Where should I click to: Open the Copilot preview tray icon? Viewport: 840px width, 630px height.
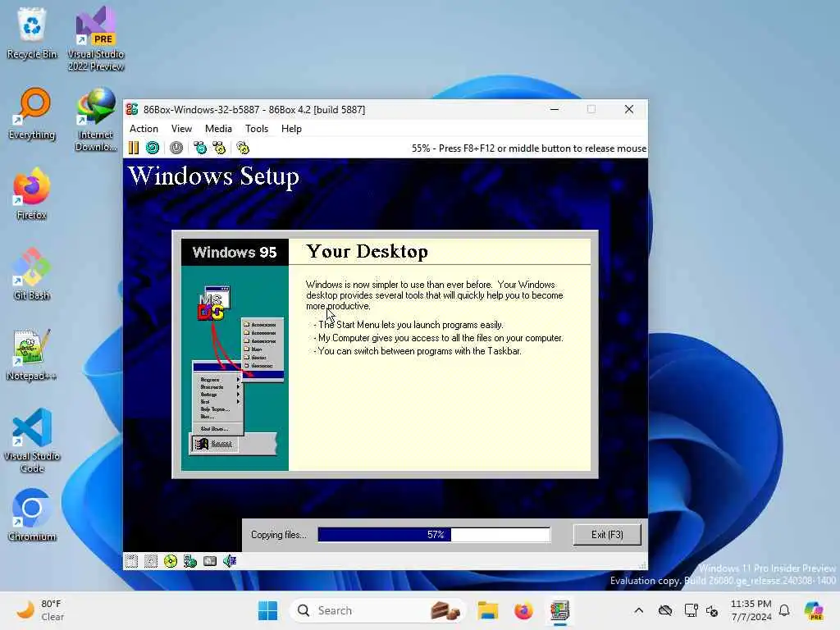[814, 610]
